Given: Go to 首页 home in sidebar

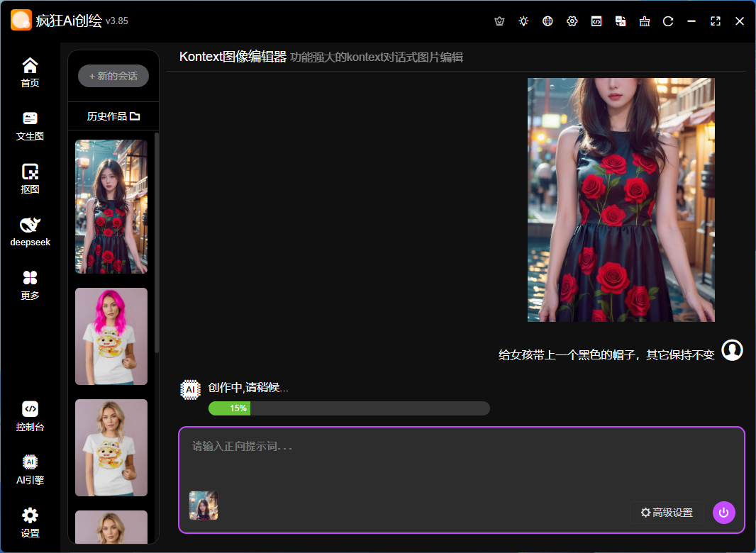Looking at the screenshot, I should (x=30, y=72).
